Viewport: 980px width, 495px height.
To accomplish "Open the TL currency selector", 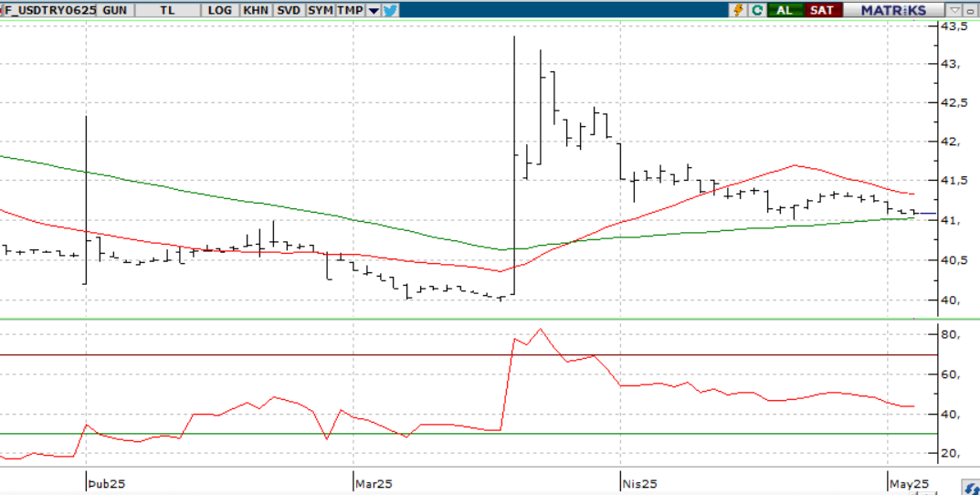I will (167, 10).
